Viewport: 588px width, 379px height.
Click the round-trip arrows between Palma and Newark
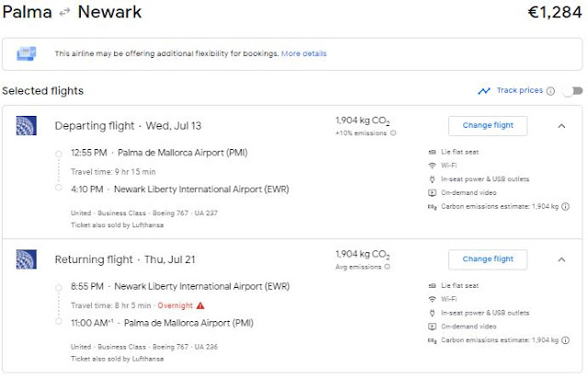coord(64,13)
